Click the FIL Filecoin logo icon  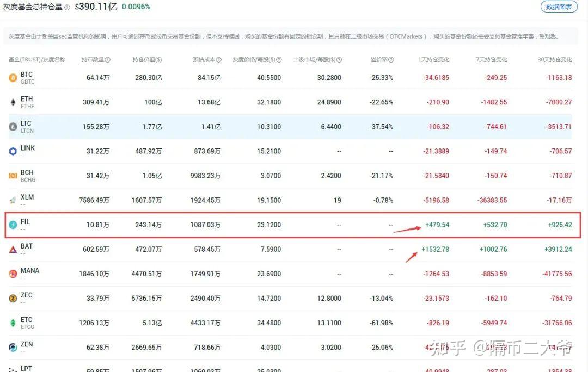[x=13, y=225]
